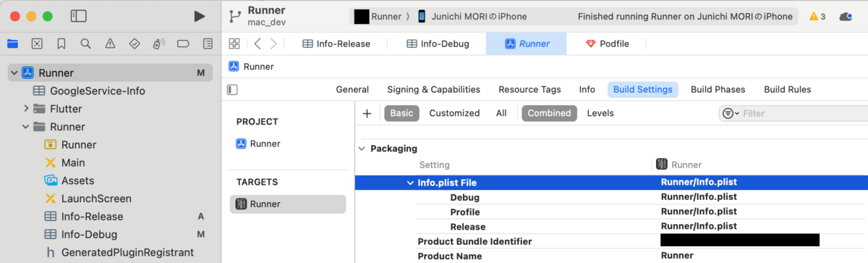Image resolution: width=868 pixels, height=263 pixels.
Task: Select the Build Settings tab
Action: click(643, 90)
